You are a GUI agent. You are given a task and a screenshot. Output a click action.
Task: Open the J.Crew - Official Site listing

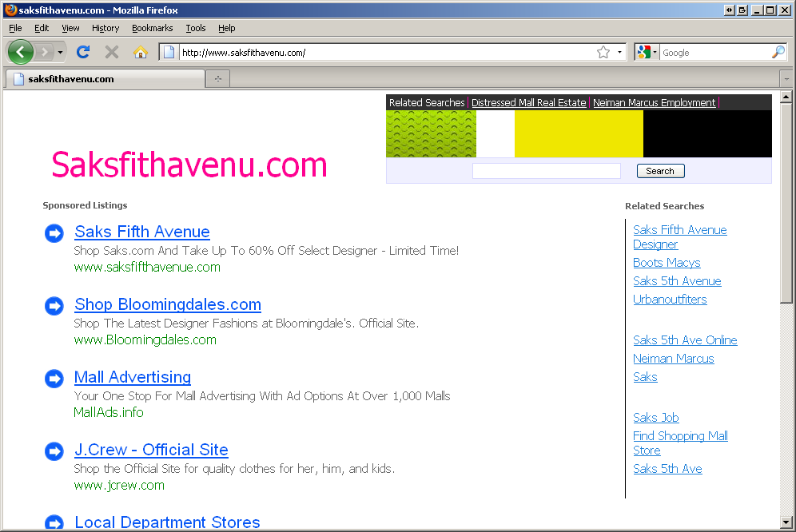point(151,450)
